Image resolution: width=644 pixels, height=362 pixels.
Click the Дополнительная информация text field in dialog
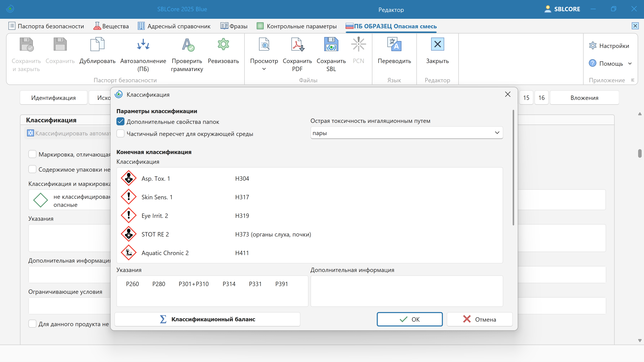click(x=406, y=291)
